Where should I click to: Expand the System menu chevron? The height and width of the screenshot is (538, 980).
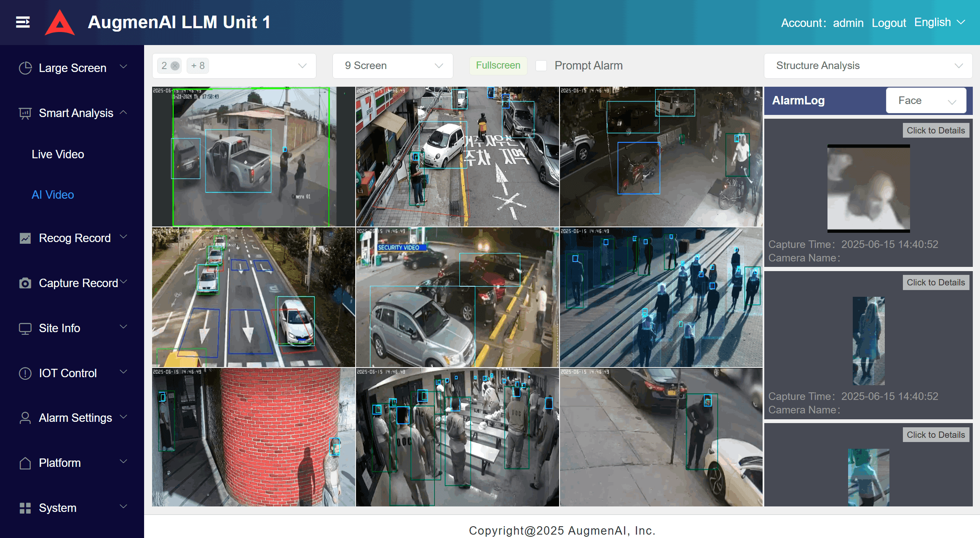123,506
